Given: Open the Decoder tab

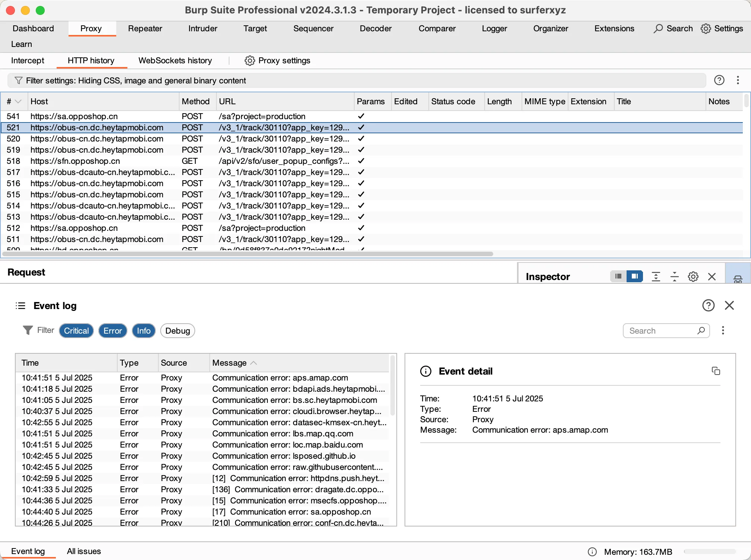Looking at the screenshot, I should tap(375, 29).
